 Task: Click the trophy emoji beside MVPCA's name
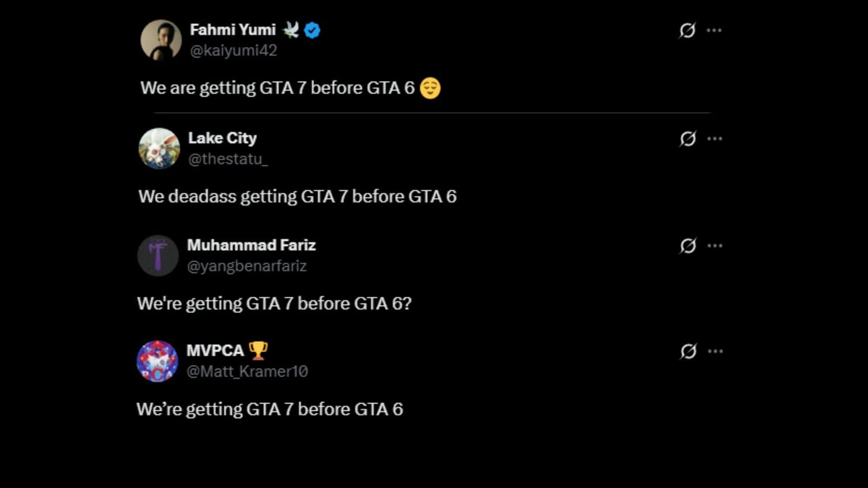coord(259,350)
